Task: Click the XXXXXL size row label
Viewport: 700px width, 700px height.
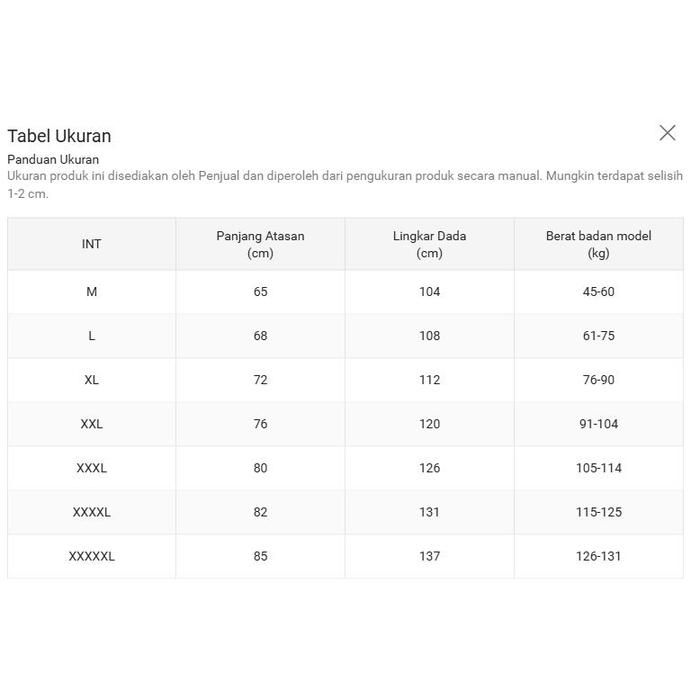Action: [x=91, y=556]
